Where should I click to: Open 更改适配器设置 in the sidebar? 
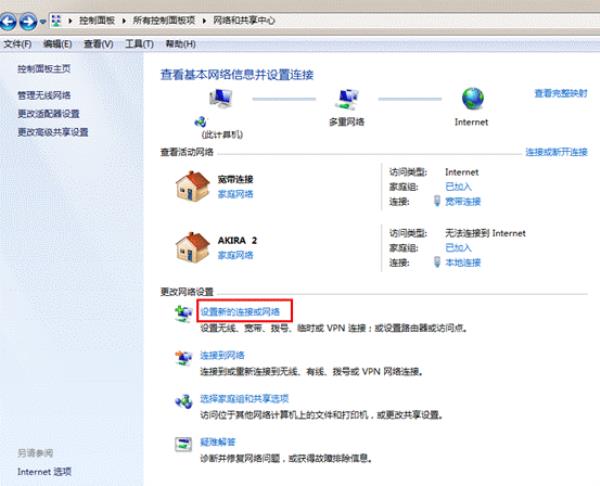49,114
